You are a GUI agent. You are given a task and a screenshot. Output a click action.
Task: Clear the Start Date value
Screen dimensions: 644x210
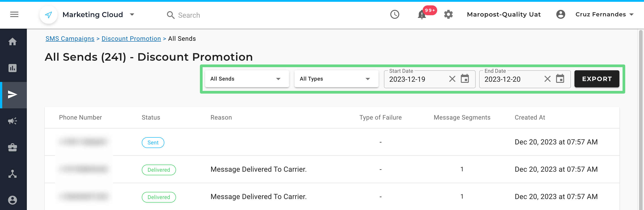click(452, 79)
